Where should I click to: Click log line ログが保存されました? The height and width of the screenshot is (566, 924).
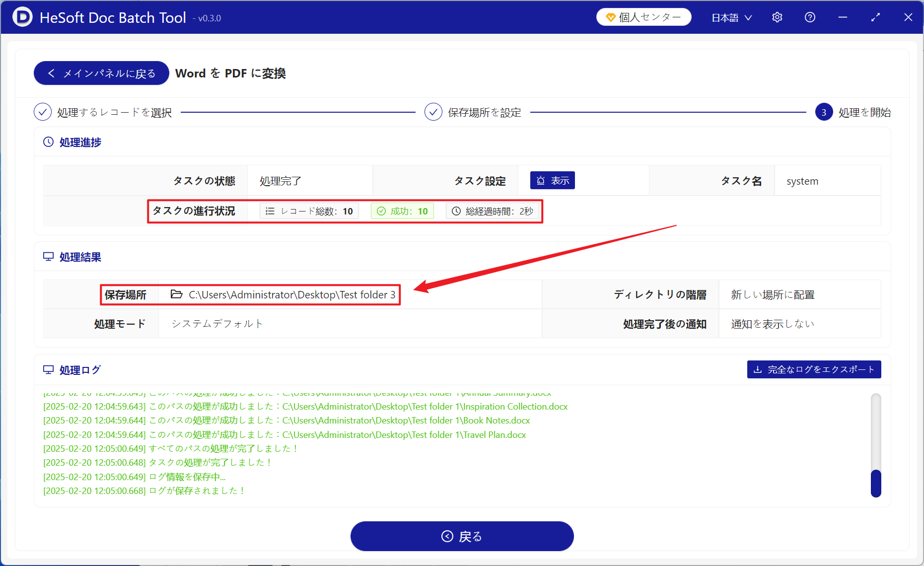coord(144,491)
